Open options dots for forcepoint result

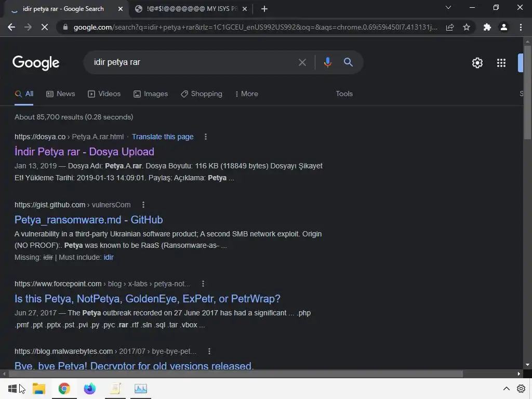pyautogui.click(x=203, y=284)
